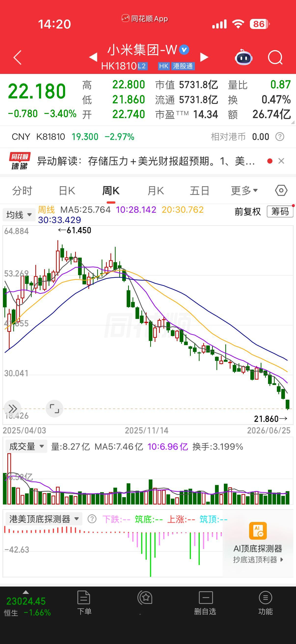The width and height of the screenshot is (296, 644).
Task: Tap the 筑顶 indicator label
Action: (214, 519)
